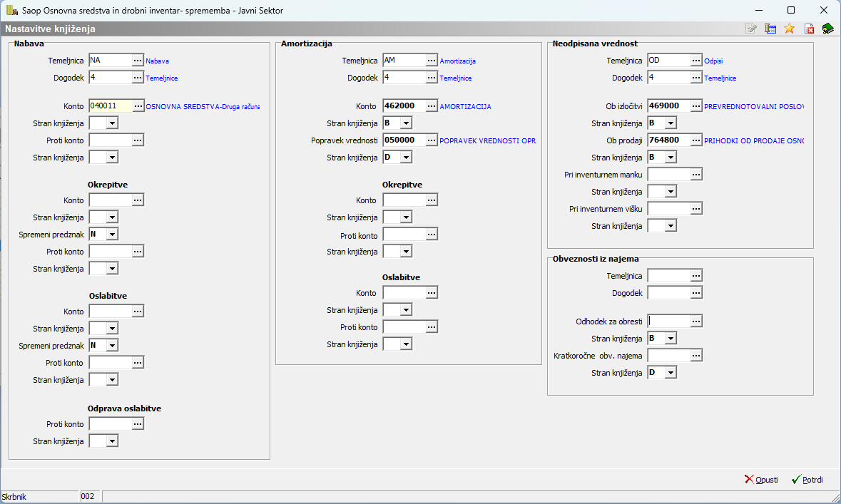Open lookup for Nabava Dogodek field

click(138, 78)
